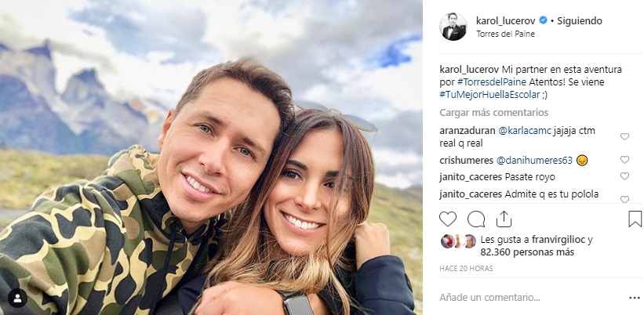Like aranzaduran's comment

pos(624,136)
